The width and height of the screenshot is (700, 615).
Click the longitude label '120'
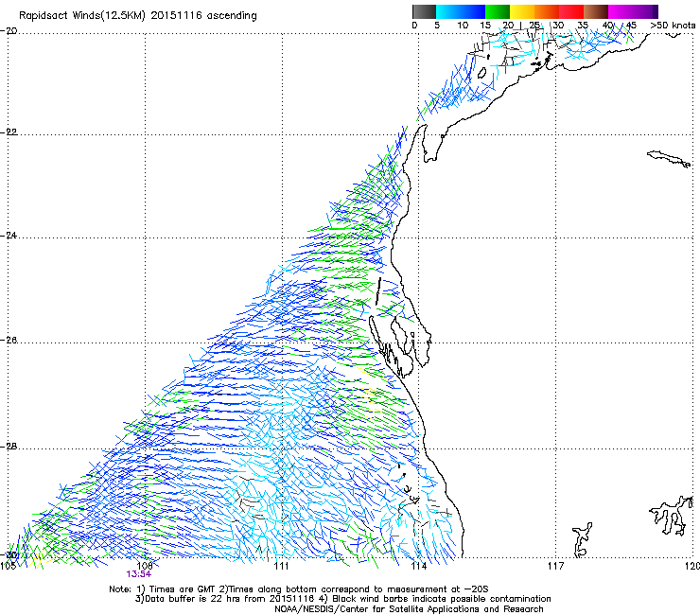pyautogui.click(x=692, y=566)
